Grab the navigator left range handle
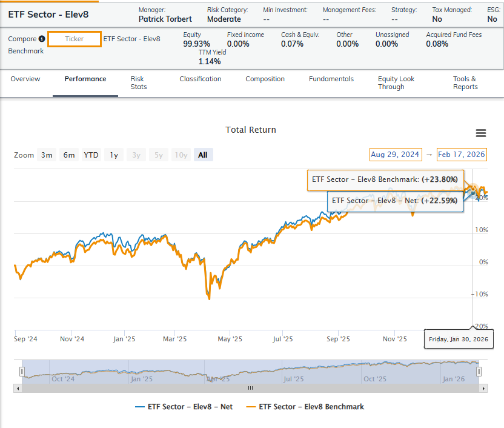The width and height of the screenshot is (504, 428). click(x=22, y=371)
